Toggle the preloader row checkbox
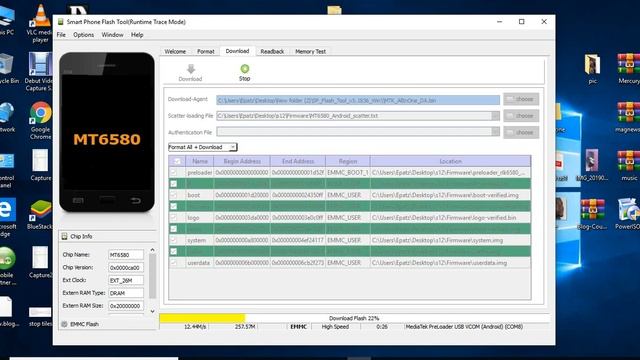This screenshot has height=360, width=640. pos(174,173)
